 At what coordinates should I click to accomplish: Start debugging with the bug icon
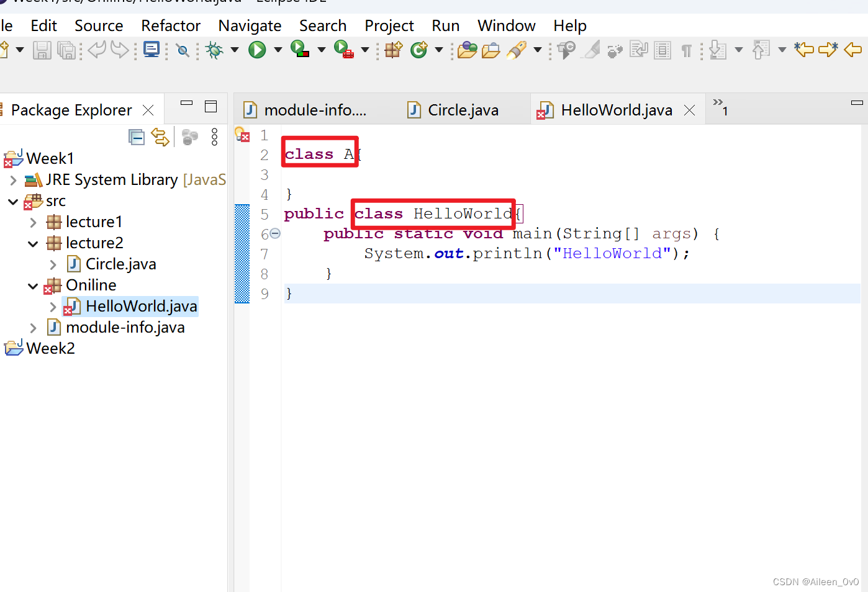(x=215, y=50)
